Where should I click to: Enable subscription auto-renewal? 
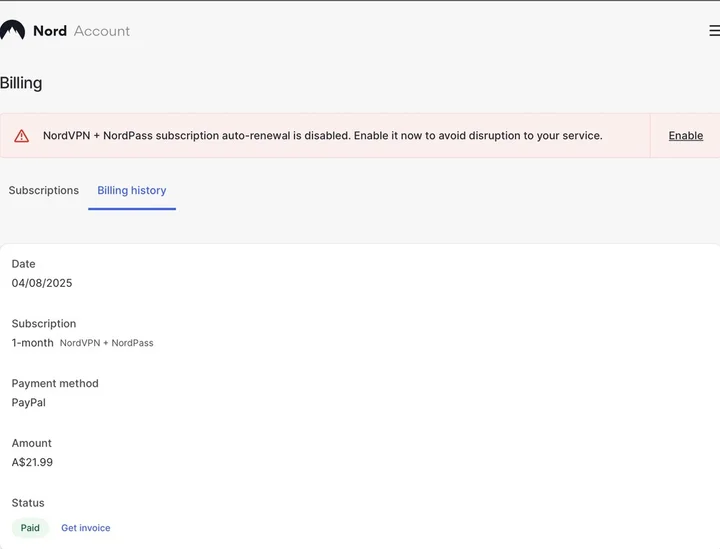[x=685, y=136]
